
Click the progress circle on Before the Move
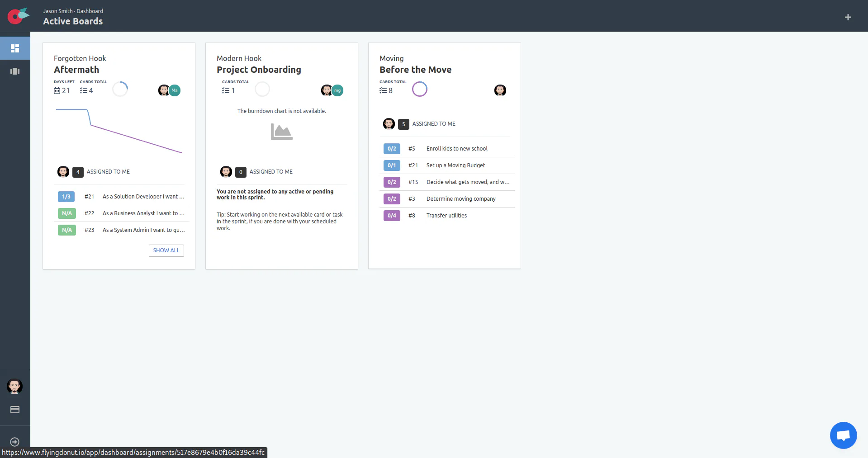tap(420, 89)
